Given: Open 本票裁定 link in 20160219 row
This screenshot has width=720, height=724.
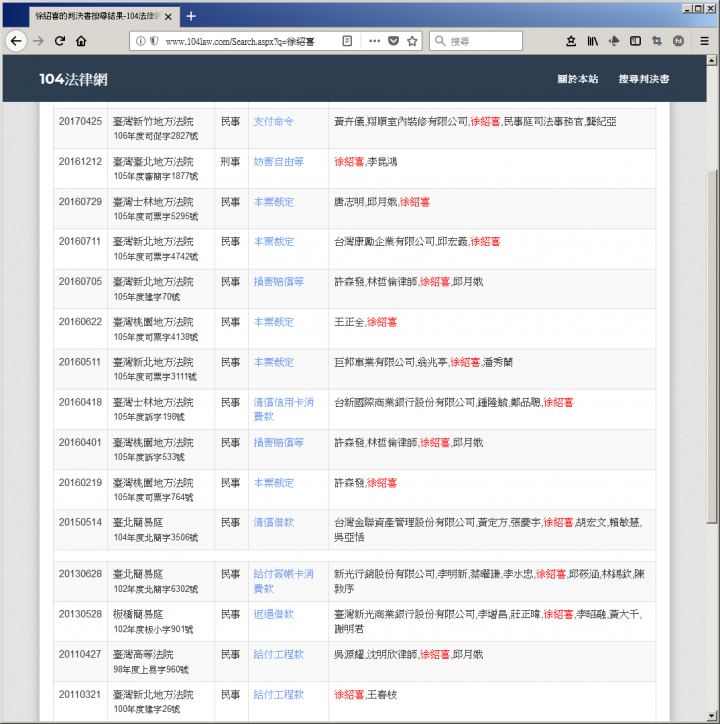Looking at the screenshot, I should coord(273,483).
